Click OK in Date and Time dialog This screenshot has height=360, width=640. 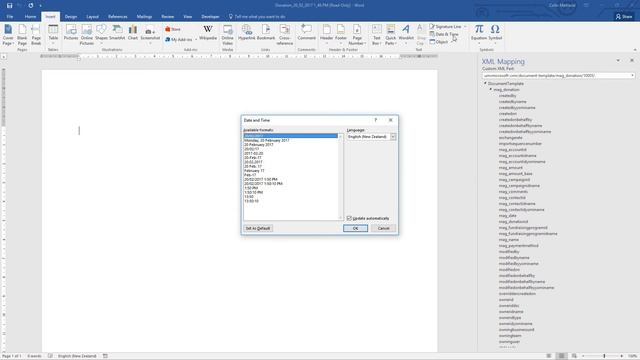[x=355, y=228]
